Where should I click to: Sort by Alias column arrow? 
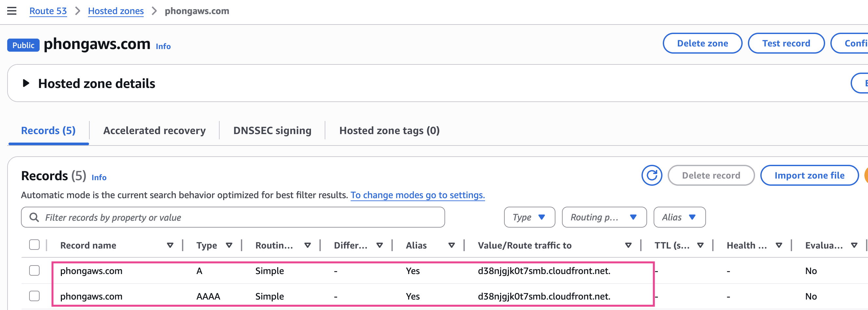(452, 245)
